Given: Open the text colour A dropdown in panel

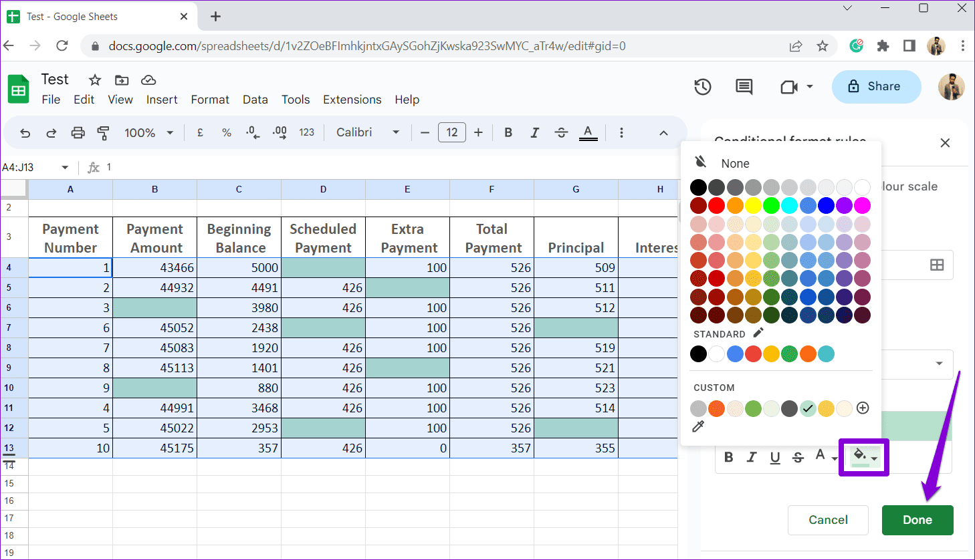Looking at the screenshot, I should 826,457.
